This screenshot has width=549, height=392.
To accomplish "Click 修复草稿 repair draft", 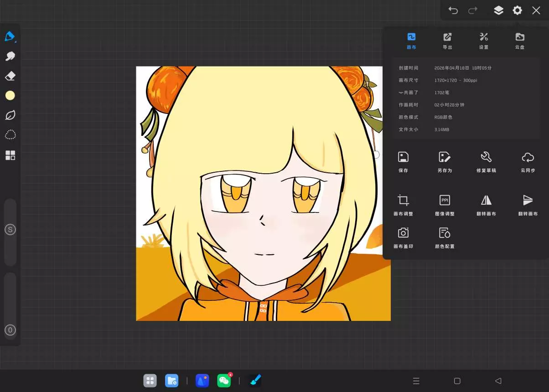I will (x=486, y=162).
